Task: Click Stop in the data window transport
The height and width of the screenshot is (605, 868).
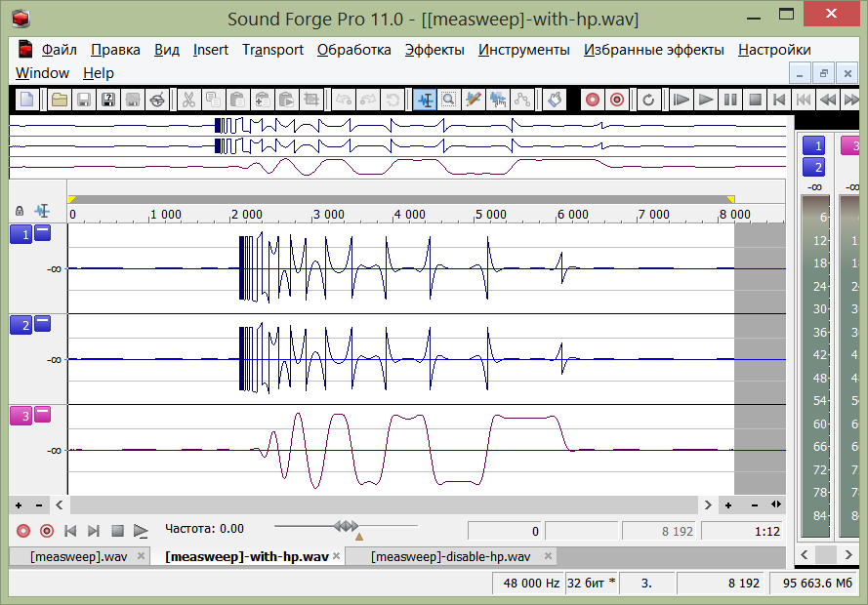Action: [x=117, y=531]
